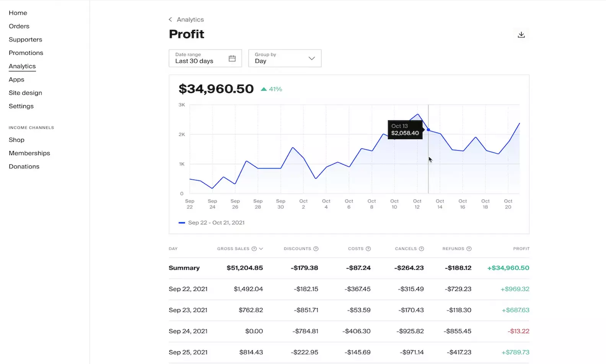Viewport: 606px width, 364px height.
Task: Click the blue legend color marker
Action: [x=182, y=222]
